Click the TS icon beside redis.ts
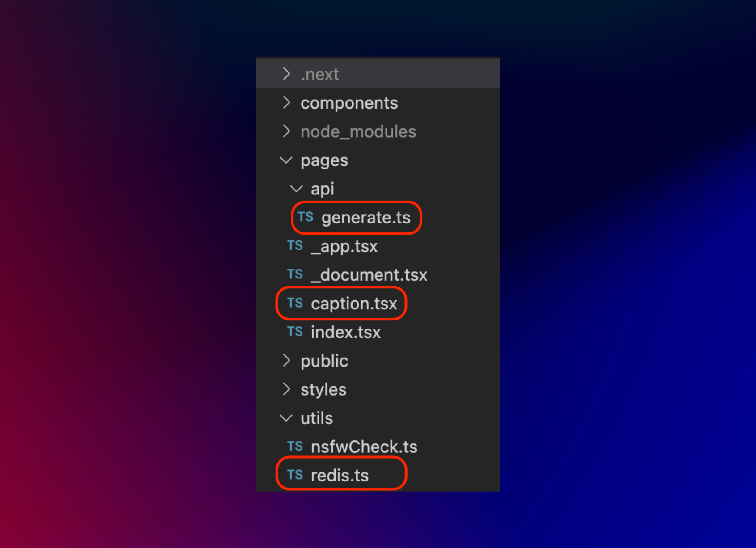 tap(295, 475)
